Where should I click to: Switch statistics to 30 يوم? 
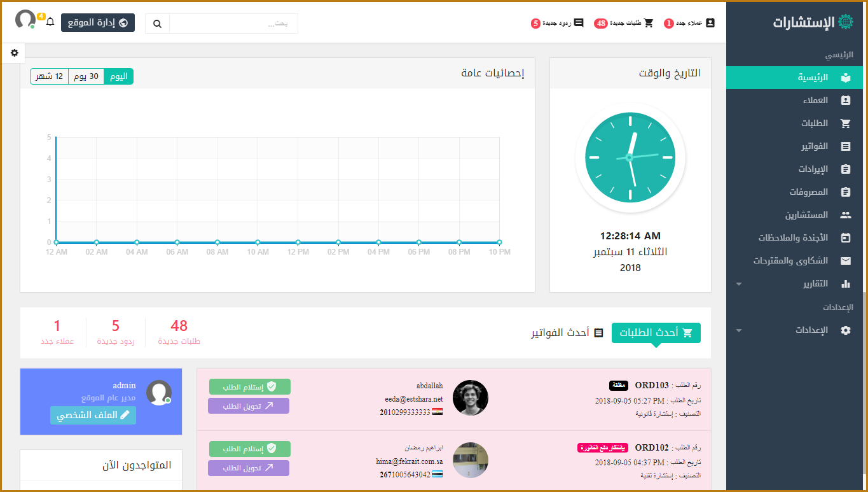coord(86,76)
